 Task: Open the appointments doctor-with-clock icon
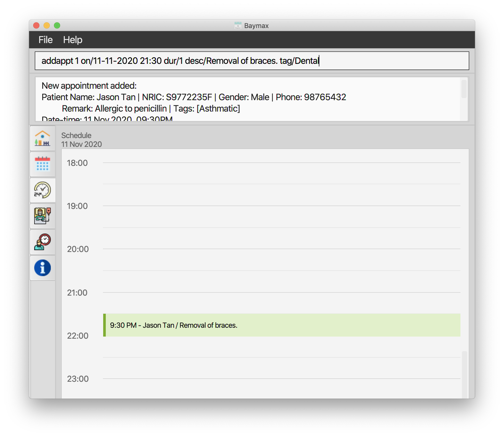pos(43,242)
